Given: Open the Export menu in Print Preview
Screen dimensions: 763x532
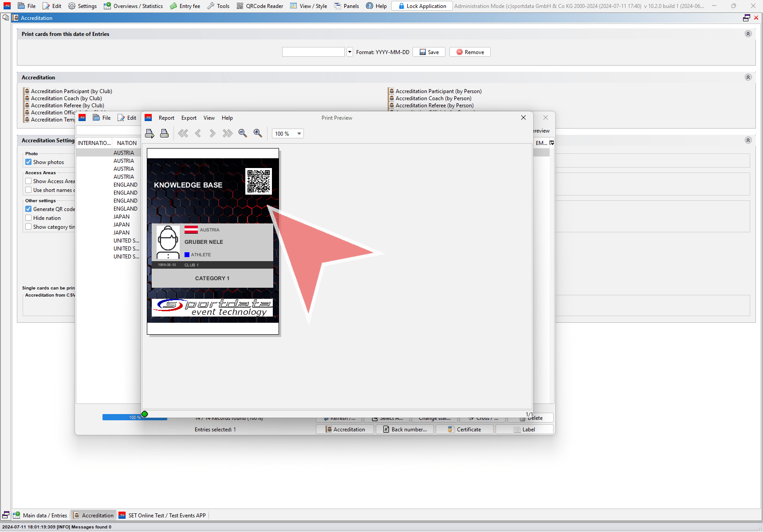Looking at the screenshot, I should pos(189,118).
